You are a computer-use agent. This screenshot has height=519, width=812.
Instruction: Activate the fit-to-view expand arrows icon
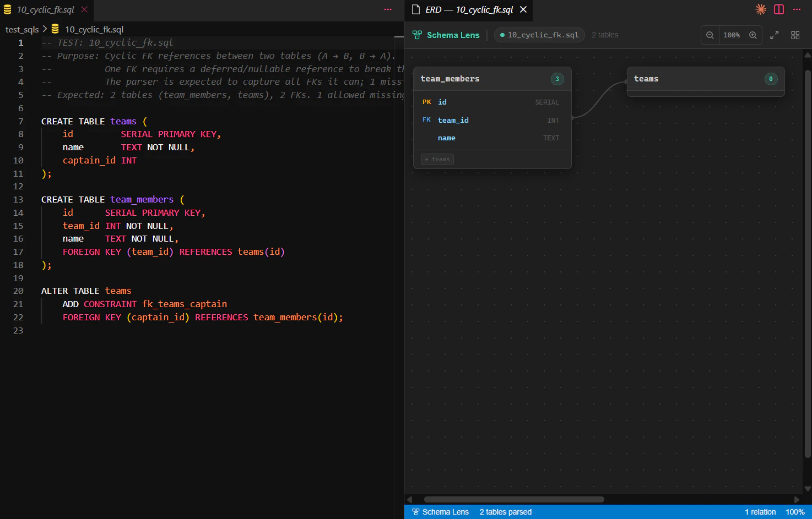pyautogui.click(x=774, y=35)
